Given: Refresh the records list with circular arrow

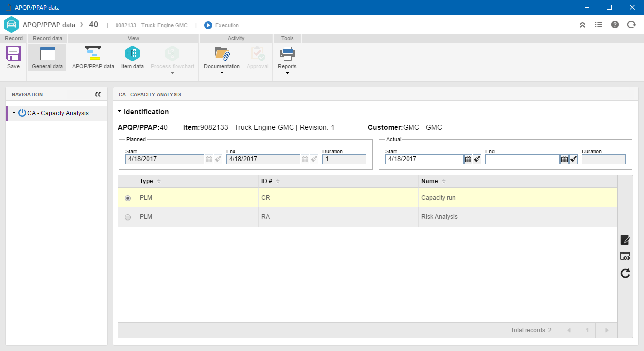Looking at the screenshot, I should (x=625, y=273).
